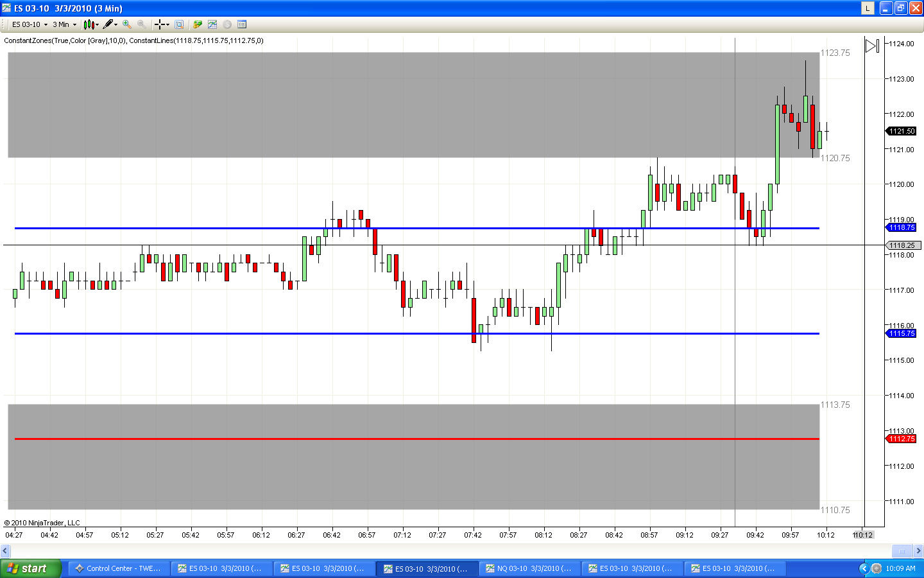Select the pencil drawing tools icon
The height and width of the screenshot is (578, 924).
108,24
